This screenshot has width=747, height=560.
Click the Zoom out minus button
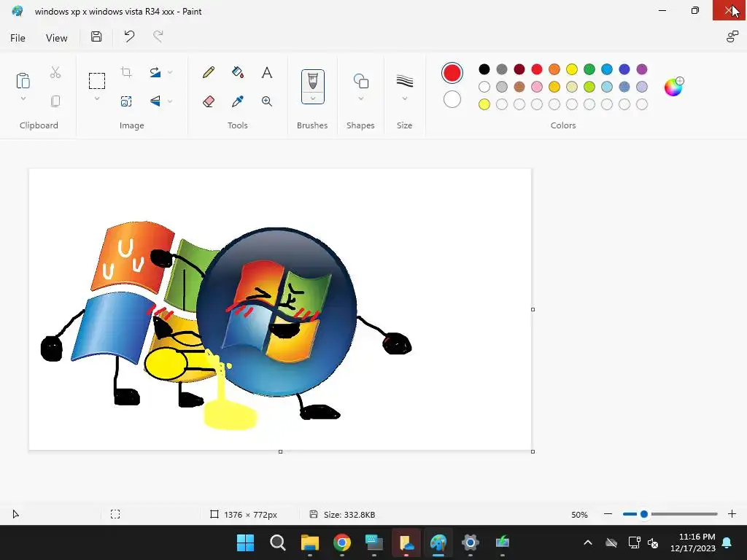608,514
